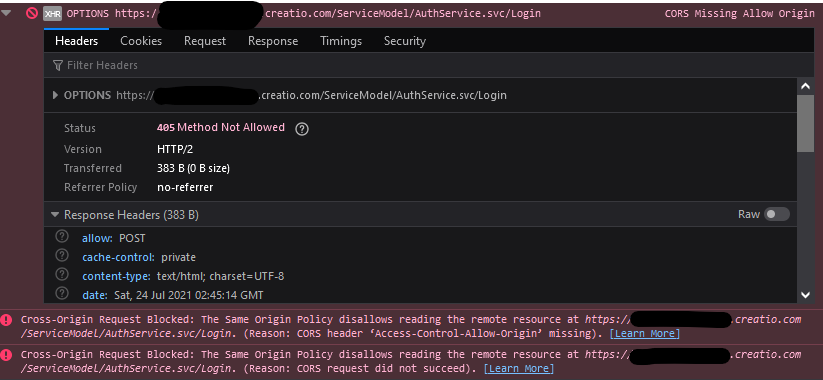Select the 'cache-control' header name
Viewport: 823px width, 380px height.
pyautogui.click(x=118, y=257)
